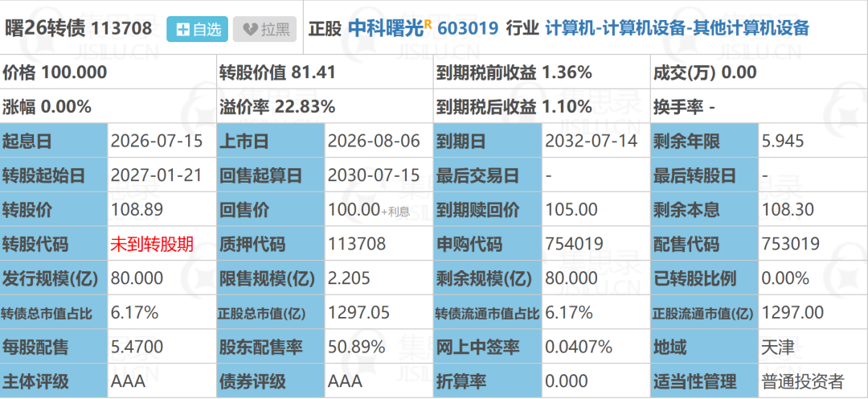
Task: Click 申购代码 value 754019
Action: click(574, 244)
